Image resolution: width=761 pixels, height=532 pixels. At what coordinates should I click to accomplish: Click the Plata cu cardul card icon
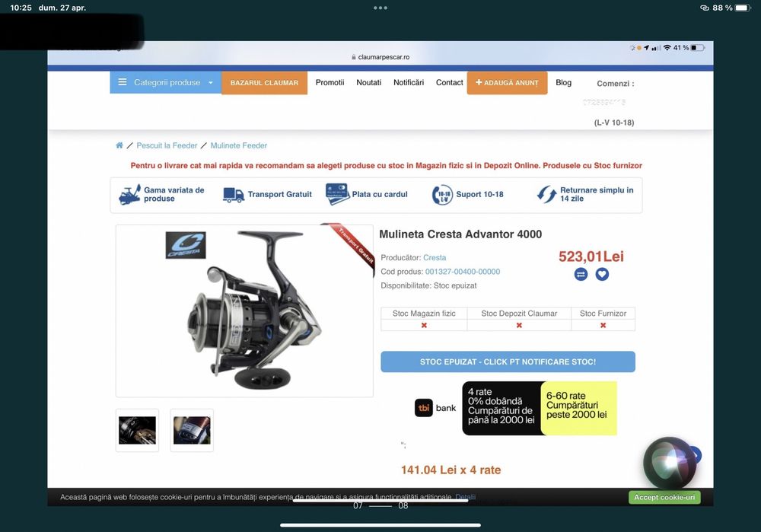click(x=337, y=194)
